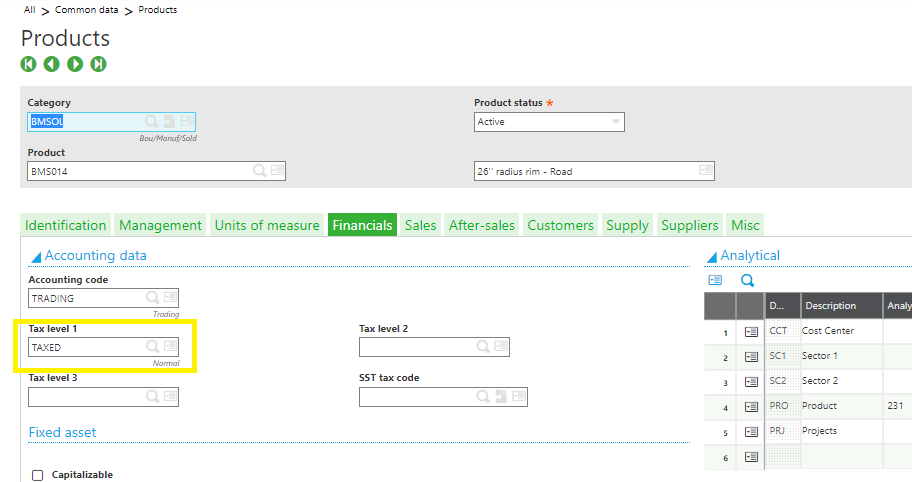912x482 pixels.
Task: Go to the next product record
Action: [x=75, y=64]
